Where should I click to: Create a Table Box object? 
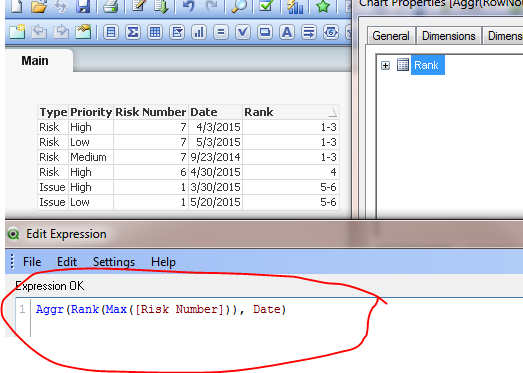click(155, 32)
